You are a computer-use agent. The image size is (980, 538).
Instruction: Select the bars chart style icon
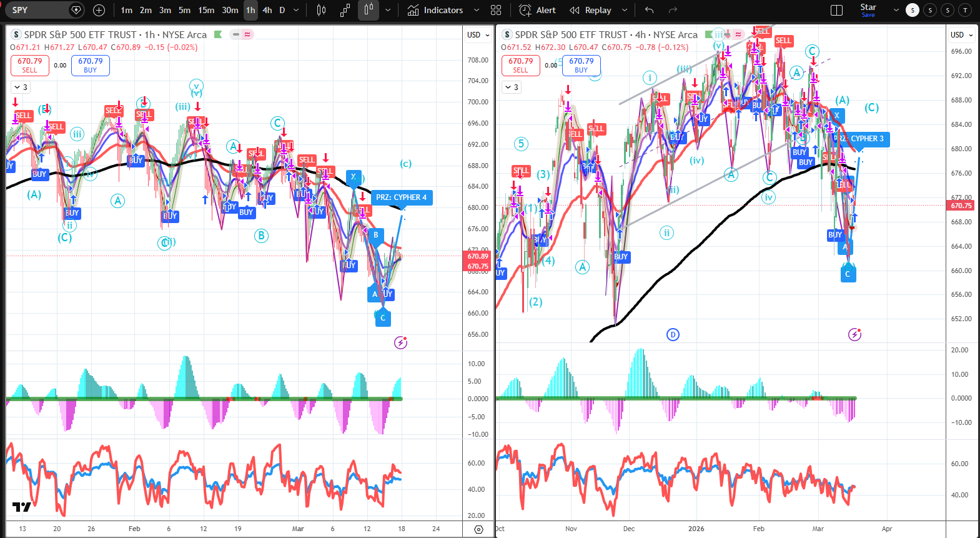(x=321, y=10)
